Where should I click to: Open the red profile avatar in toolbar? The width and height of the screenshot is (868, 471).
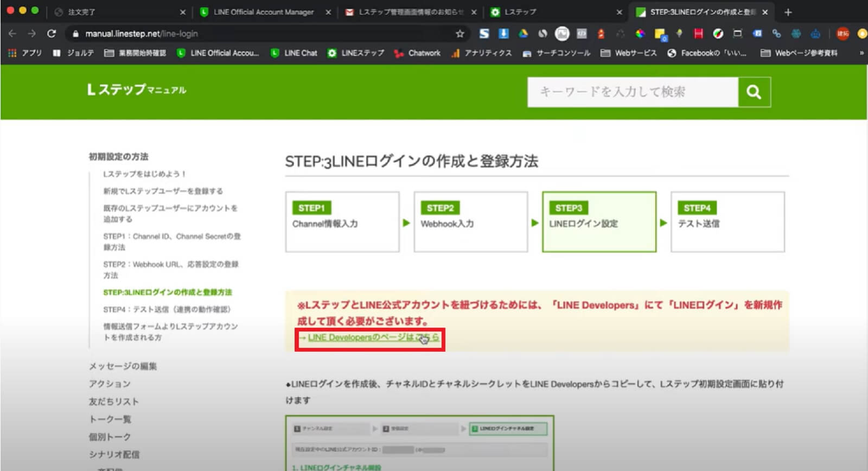click(x=843, y=34)
